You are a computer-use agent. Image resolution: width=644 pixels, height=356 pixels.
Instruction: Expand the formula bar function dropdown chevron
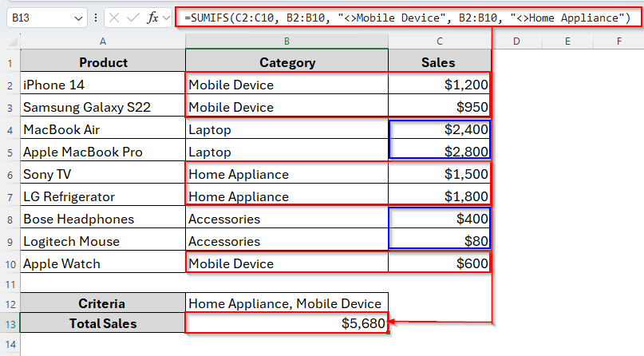[x=167, y=18]
